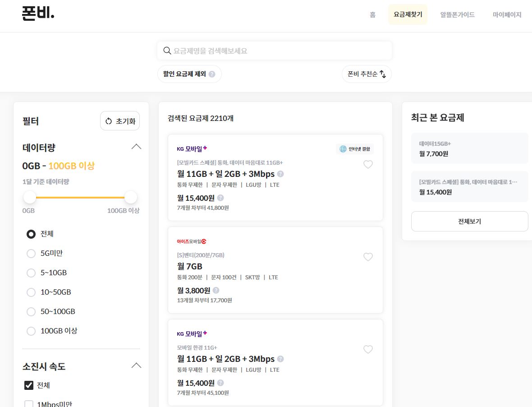Select the 5~10GB radio option
The image size is (532, 407).
(31, 273)
